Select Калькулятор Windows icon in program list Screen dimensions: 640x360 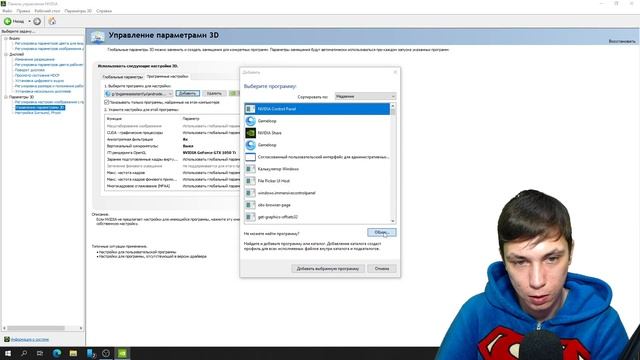[250, 169]
